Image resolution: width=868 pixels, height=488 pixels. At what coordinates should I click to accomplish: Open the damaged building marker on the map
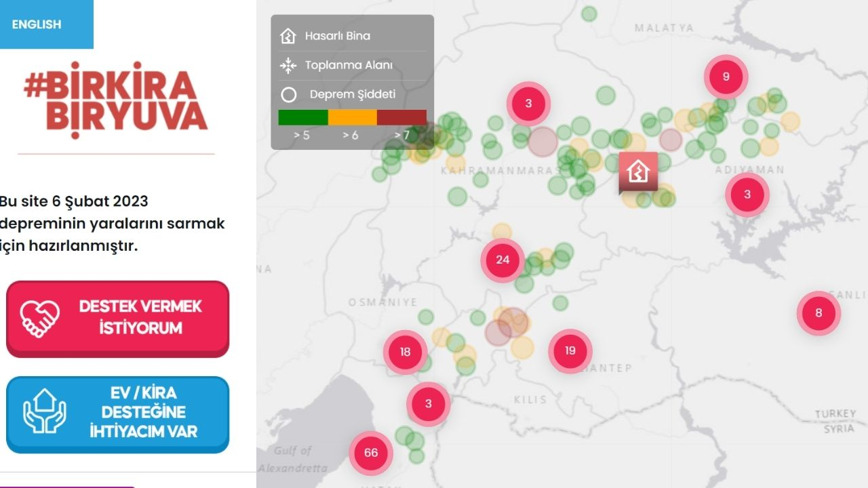pyautogui.click(x=638, y=171)
